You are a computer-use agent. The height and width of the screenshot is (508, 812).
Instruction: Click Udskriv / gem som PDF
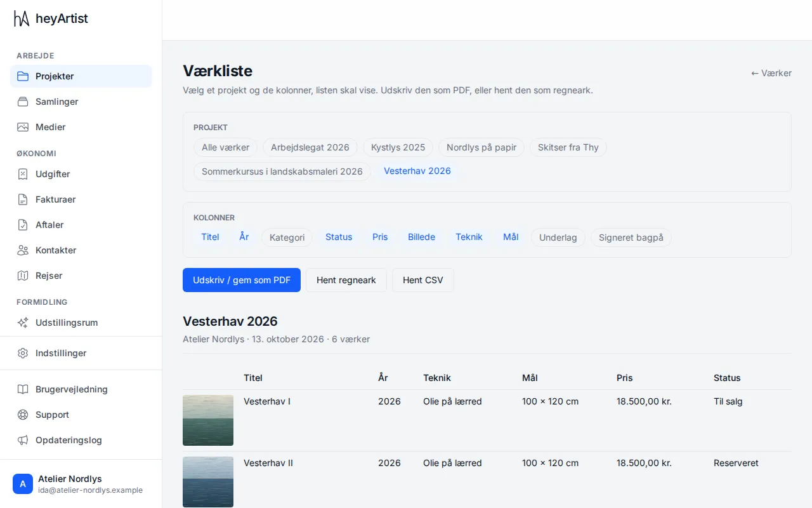coord(242,280)
